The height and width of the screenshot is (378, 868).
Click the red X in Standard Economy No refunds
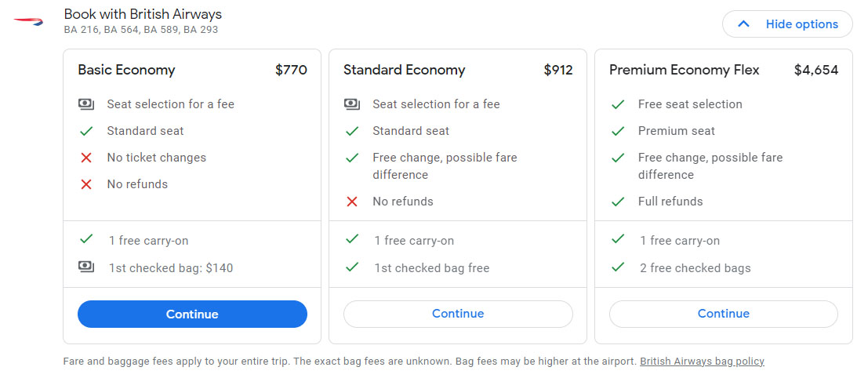click(352, 202)
